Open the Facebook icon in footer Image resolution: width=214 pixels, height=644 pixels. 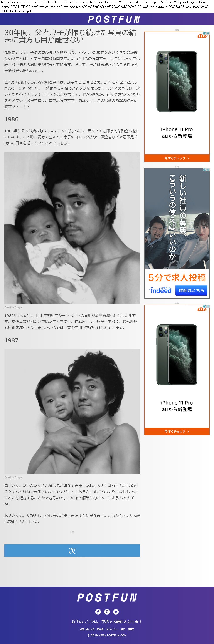tap(98, 612)
